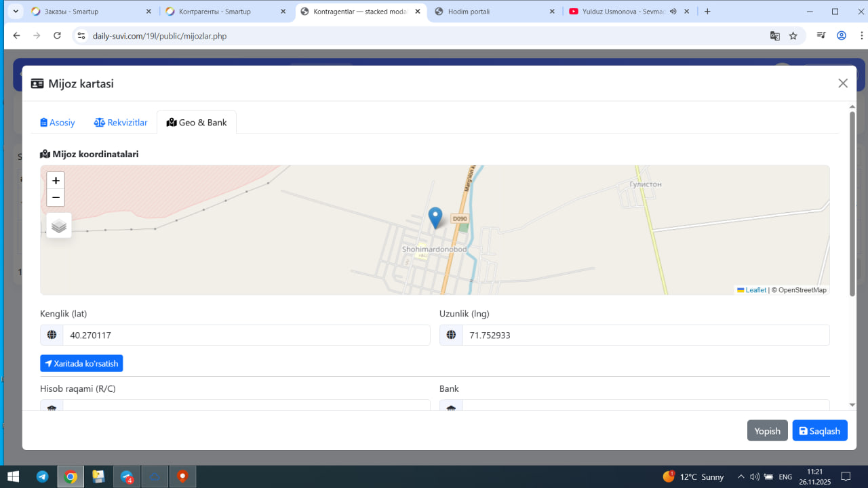Screen dimensions: 868x488
Task: Open File Explorer from the taskbar
Action: [98, 476]
